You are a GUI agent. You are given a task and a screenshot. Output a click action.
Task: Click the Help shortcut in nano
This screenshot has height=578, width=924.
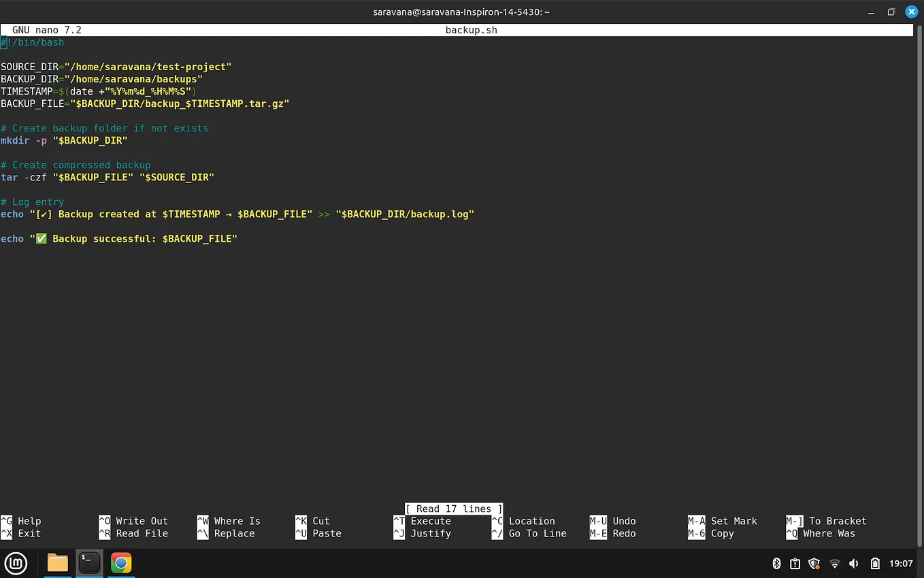pos(28,521)
